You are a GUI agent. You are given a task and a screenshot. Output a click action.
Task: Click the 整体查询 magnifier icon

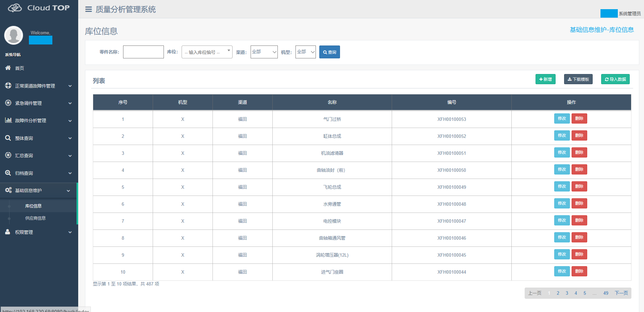(x=8, y=138)
